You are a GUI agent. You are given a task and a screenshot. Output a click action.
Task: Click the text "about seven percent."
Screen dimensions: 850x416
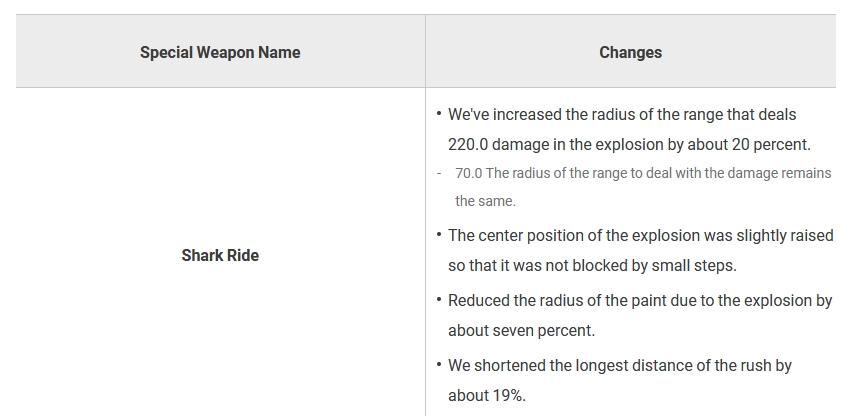tap(521, 330)
